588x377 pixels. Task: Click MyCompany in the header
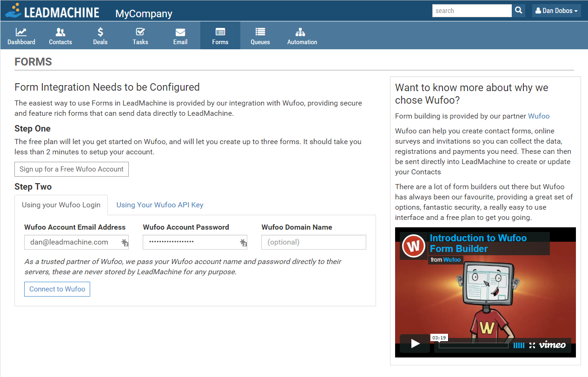pos(144,14)
